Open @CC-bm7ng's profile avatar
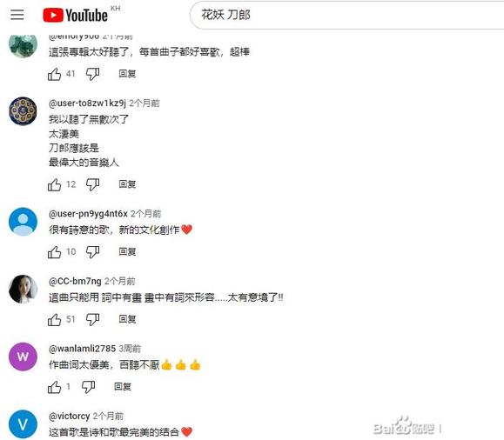 23,289
